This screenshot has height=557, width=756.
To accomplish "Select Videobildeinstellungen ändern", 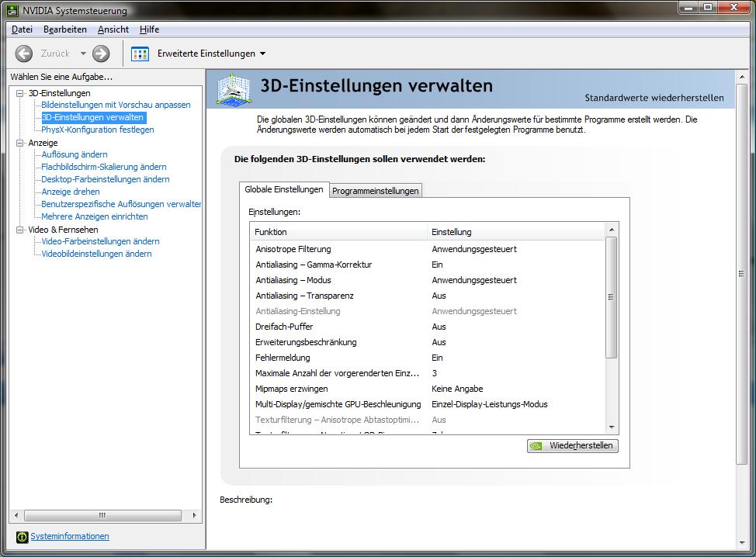I will [x=96, y=254].
